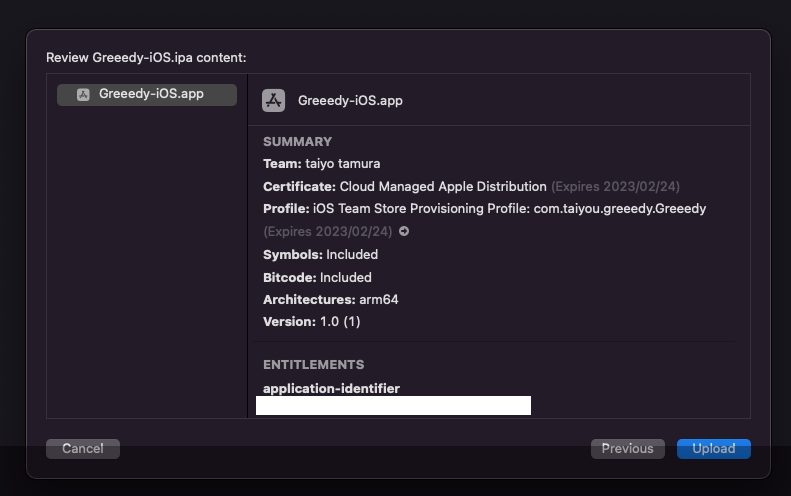Image resolution: width=791 pixels, height=496 pixels.
Task: Click the profile expiry date line
Action: [x=327, y=231]
